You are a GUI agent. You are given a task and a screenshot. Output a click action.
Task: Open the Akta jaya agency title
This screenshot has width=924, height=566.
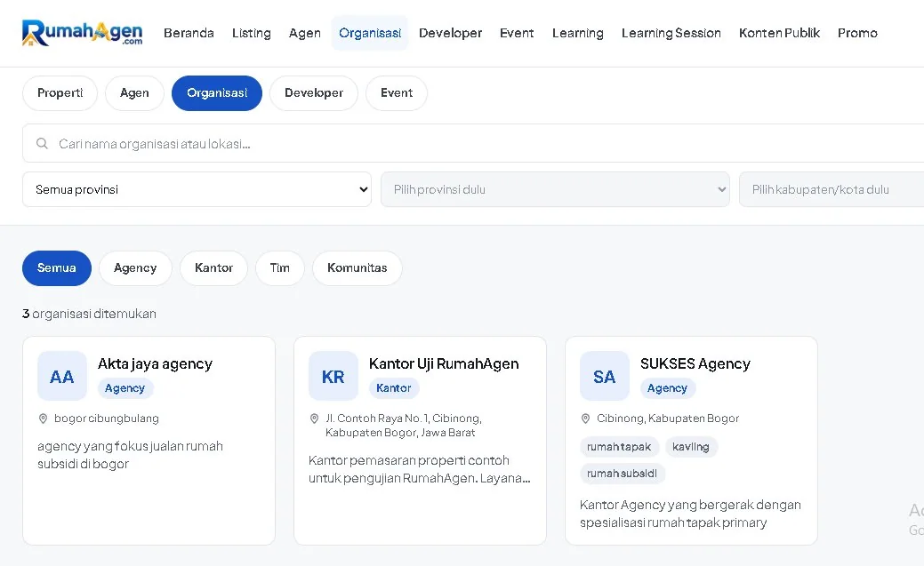[x=155, y=364]
